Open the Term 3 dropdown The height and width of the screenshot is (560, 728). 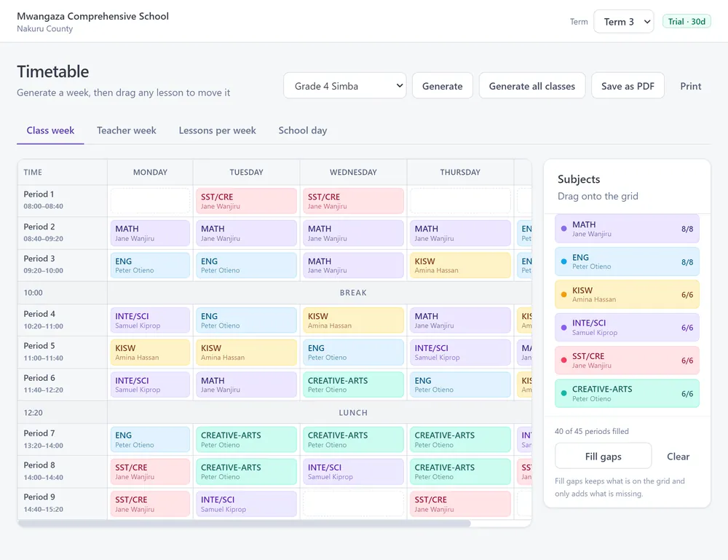[624, 21]
